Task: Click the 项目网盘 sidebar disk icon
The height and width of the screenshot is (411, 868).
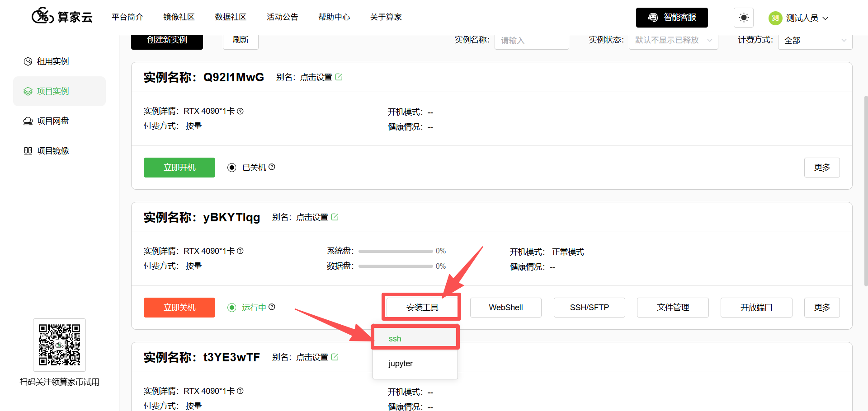Action: click(x=28, y=121)
